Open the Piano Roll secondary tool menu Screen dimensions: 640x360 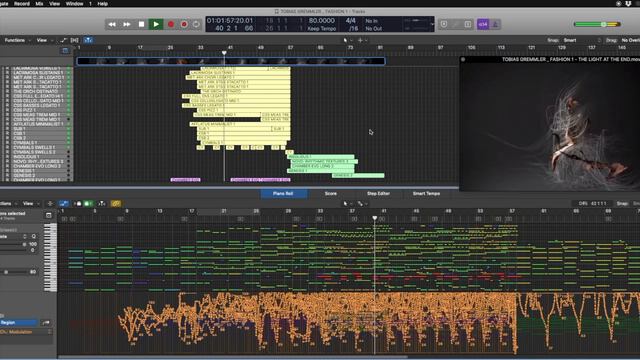pos(362,203)
